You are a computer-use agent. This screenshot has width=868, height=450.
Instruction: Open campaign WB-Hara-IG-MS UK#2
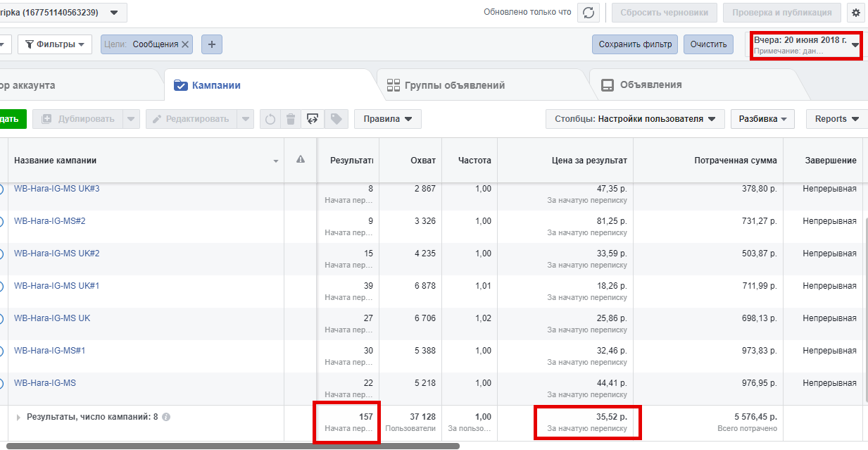pos(57,254)
